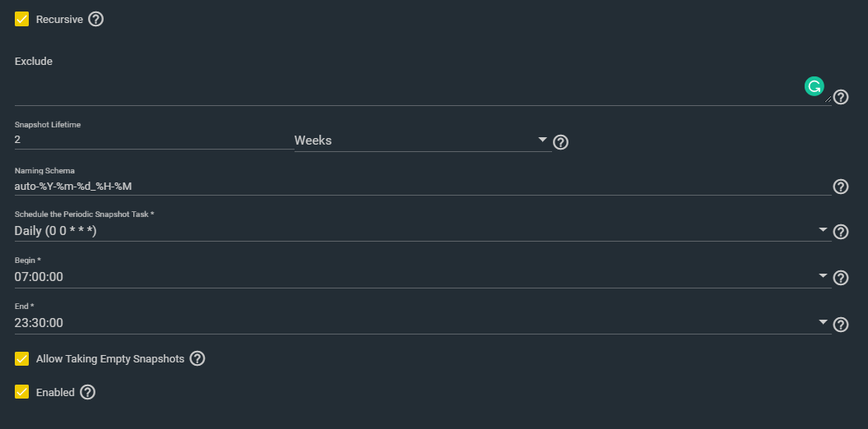Open the End time help icon
This screenshot has width=868, height=429.
coord(841,325)
